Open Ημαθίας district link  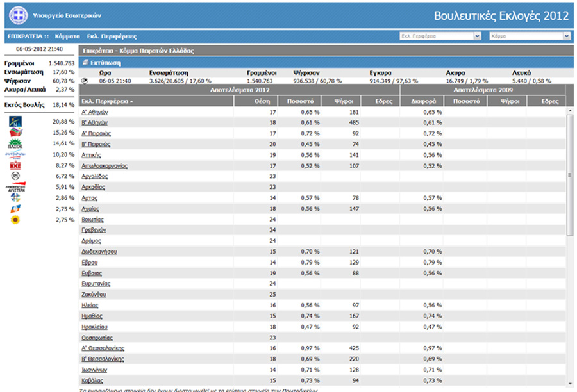tap(92, 316)
